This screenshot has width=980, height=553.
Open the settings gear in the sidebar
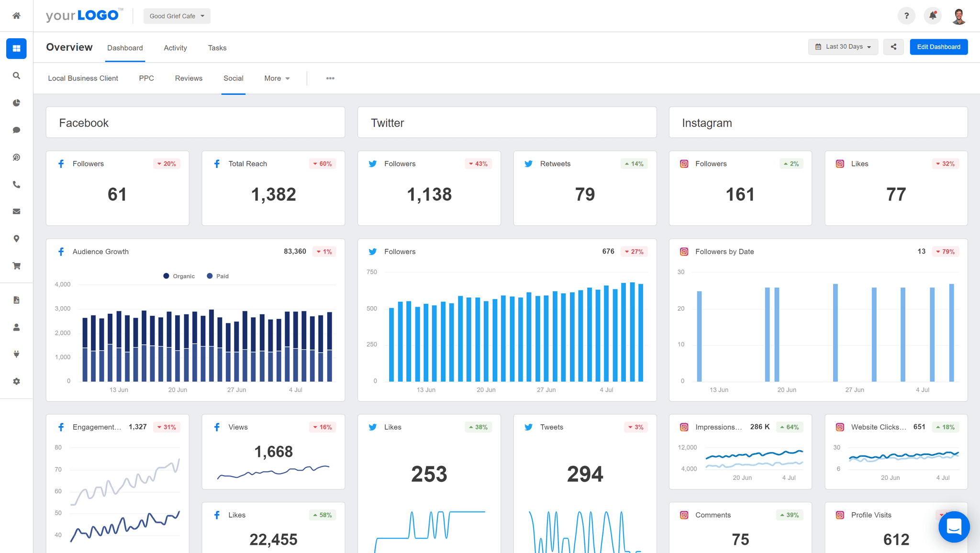[16, 381]
